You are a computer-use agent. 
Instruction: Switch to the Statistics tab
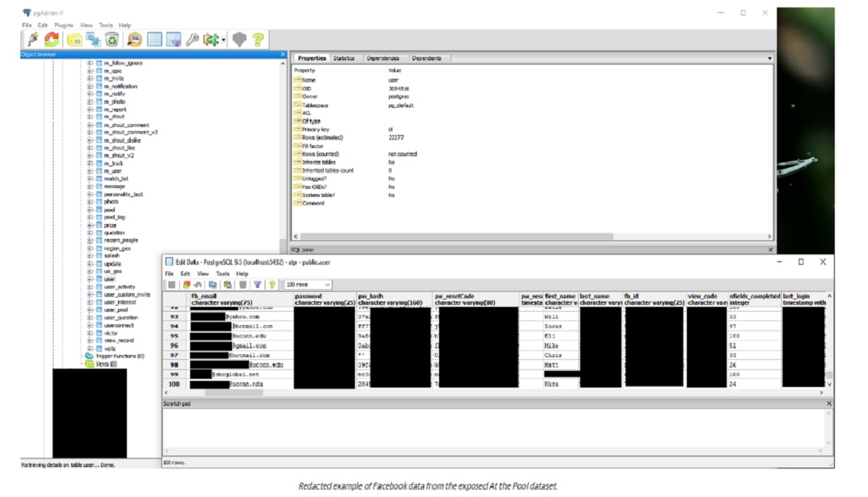343,58
